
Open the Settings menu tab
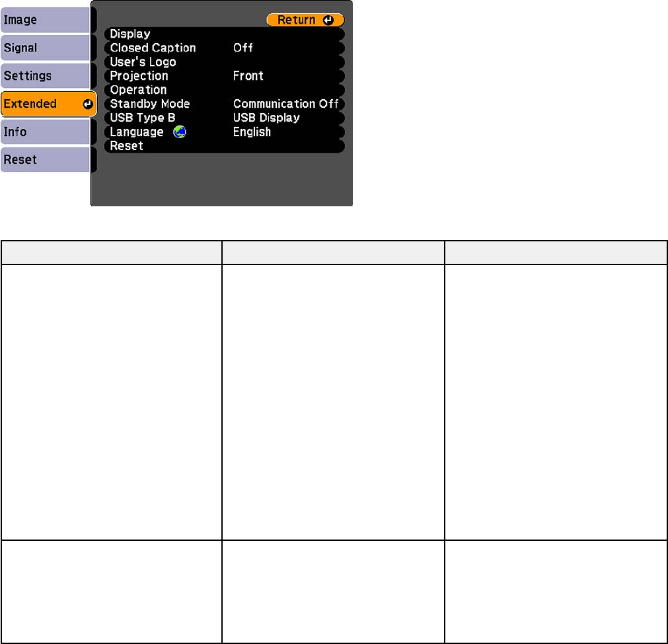(x=45, y=76)
